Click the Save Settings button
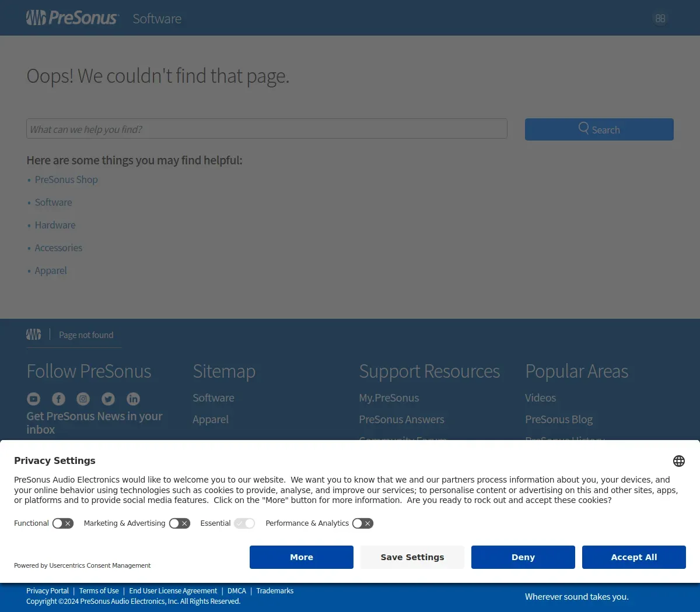This screenshot has height=612, width=700. click(x=412, y=557)
